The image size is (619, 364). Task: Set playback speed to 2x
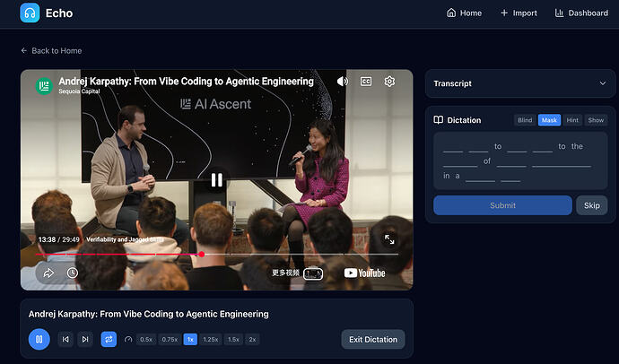coord(252,339)
